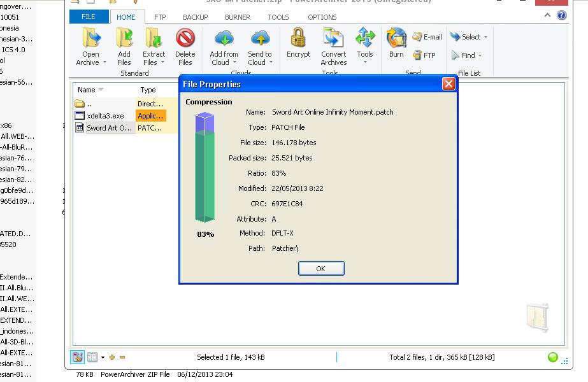This screenshot has width=588, height=382.
Task: Click the Delete Files icon
Action: tap(185, 38)
